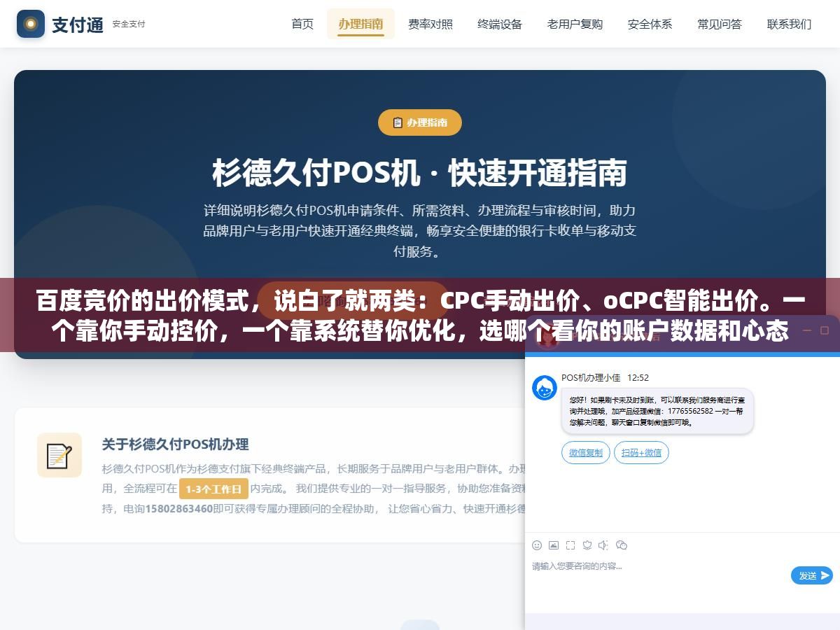Select the 办理指南 nav tab
The image size is (840, 630).
(x=360, y=24)
